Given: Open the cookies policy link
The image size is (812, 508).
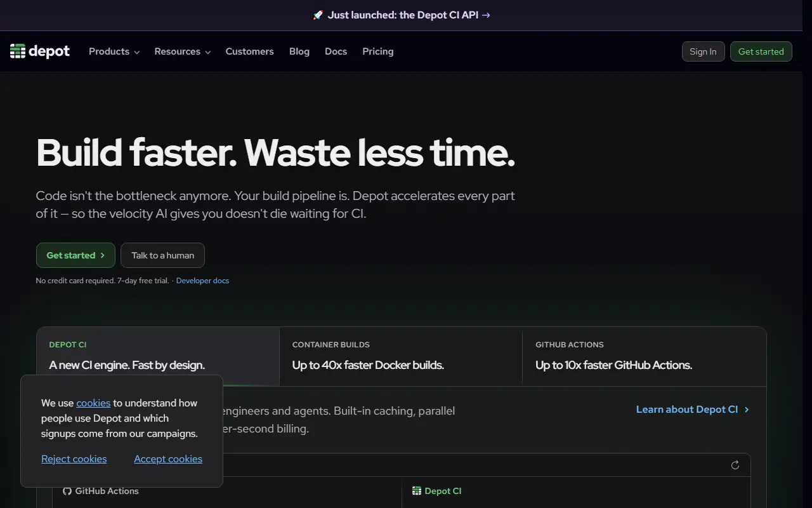Looking at the screenshot, I should tap(93, 403).
